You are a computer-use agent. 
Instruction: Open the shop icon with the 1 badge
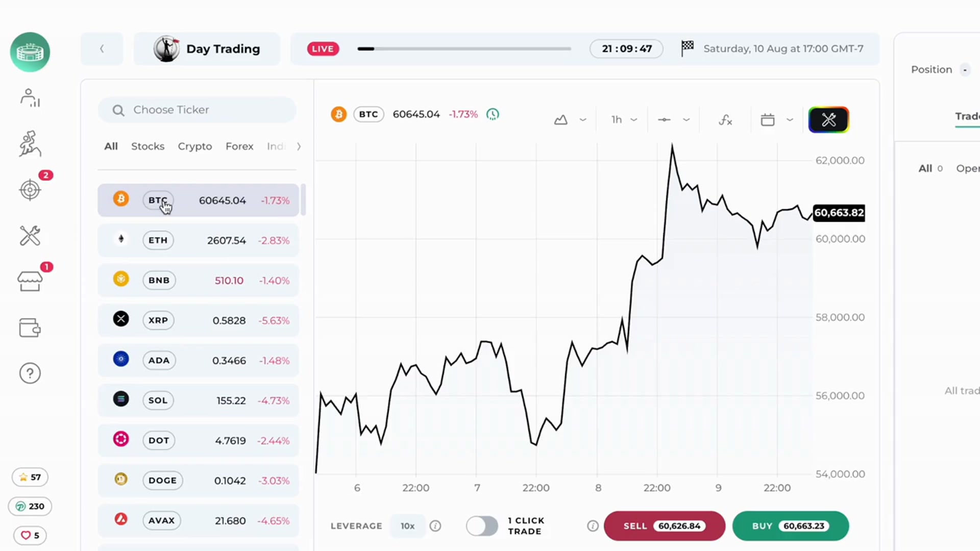30,281
